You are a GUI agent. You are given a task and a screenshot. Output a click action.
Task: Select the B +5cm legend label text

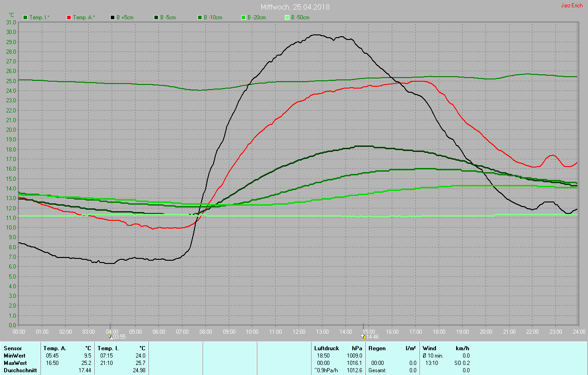tap(124, 17)
